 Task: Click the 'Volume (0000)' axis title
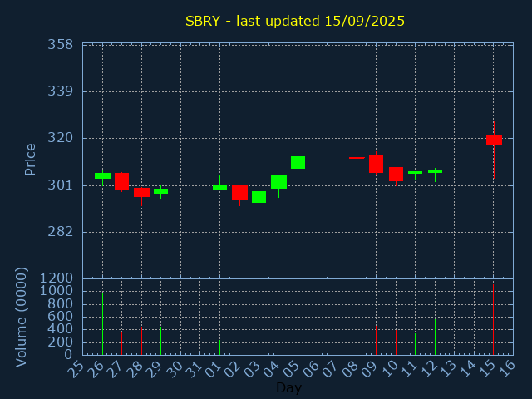click(21, 317)
